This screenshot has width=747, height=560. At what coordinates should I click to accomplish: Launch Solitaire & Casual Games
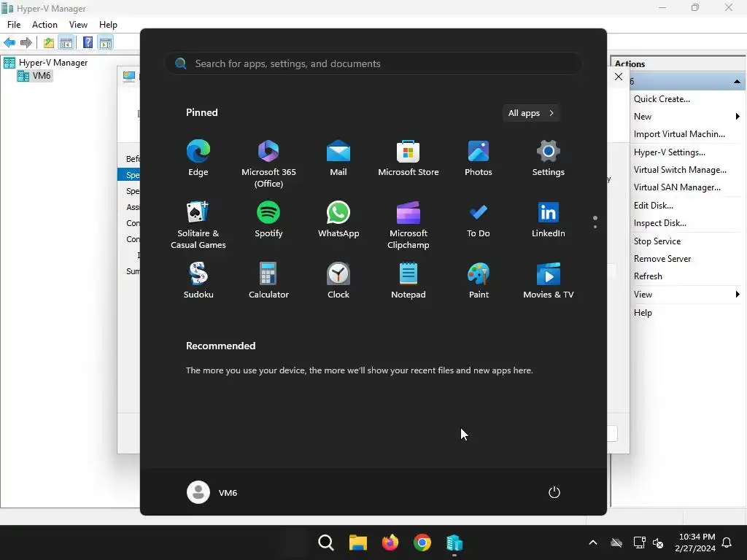tap(198, 225)
